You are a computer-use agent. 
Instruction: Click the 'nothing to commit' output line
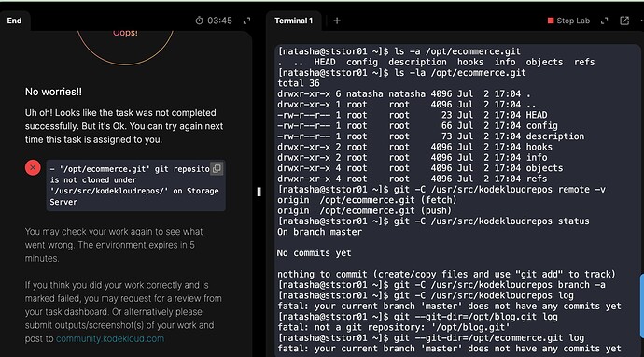point(447,275)
